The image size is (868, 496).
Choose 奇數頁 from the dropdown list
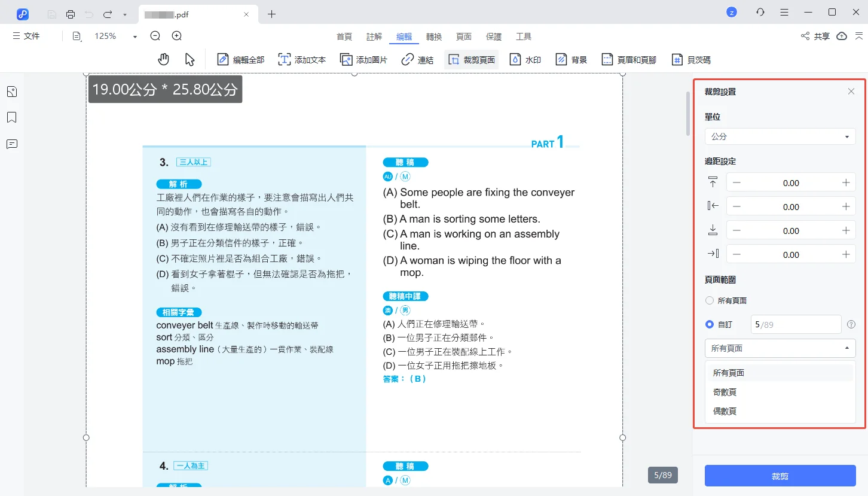[725, 392]
